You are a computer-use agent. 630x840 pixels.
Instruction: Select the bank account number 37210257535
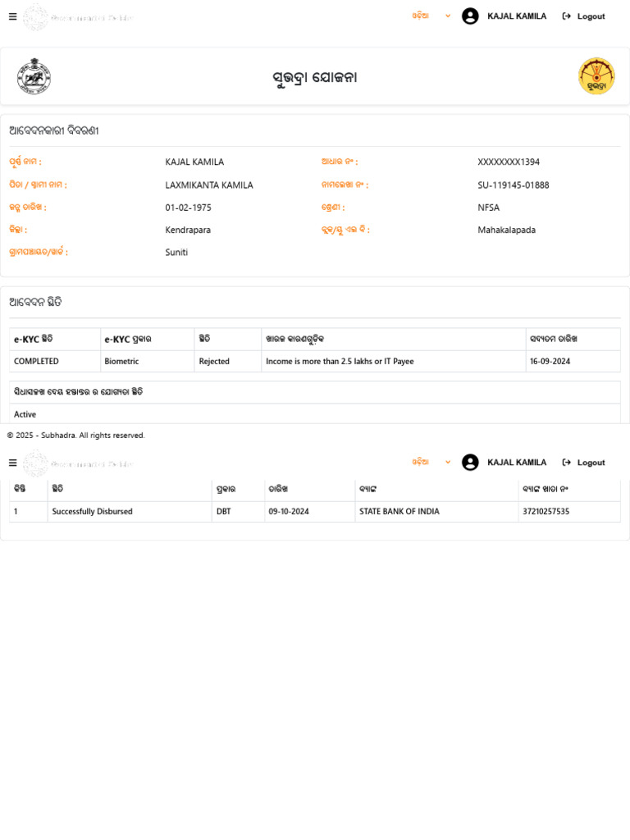tap(546, 512)
